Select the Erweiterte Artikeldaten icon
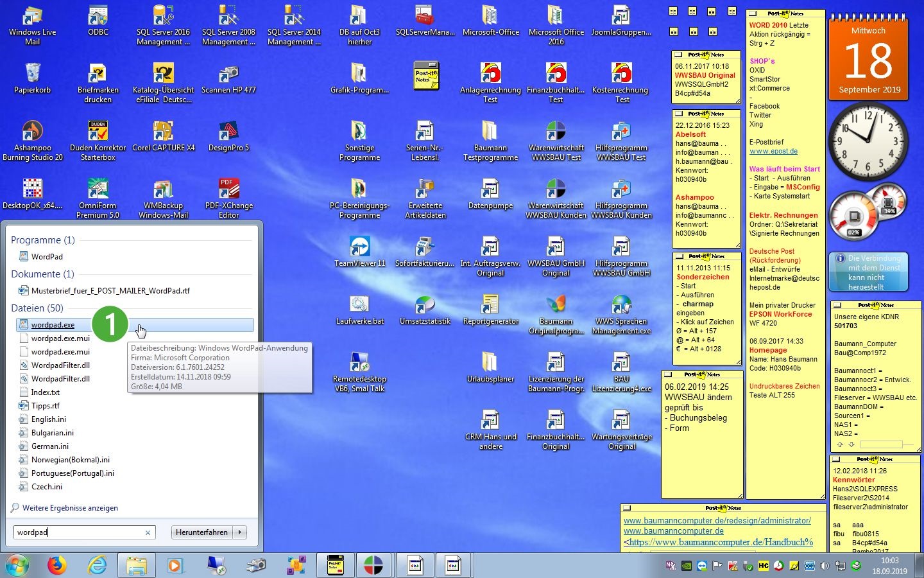This screenshot has width=924, height=578. (x=425, y=199)
